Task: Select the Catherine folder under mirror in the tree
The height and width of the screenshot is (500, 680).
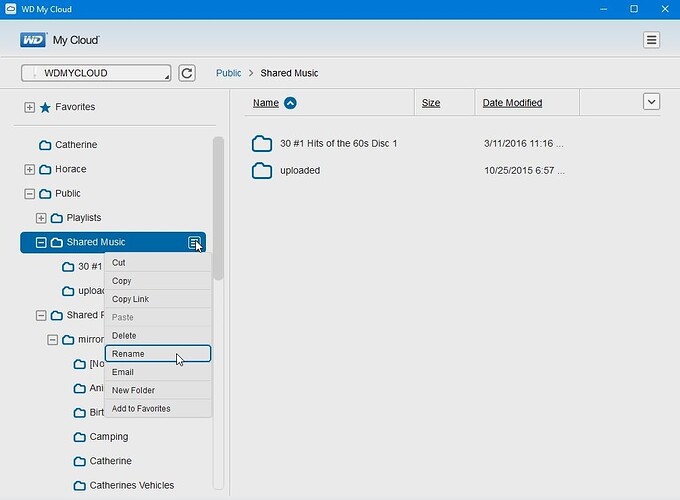Action: click(110, 461)
